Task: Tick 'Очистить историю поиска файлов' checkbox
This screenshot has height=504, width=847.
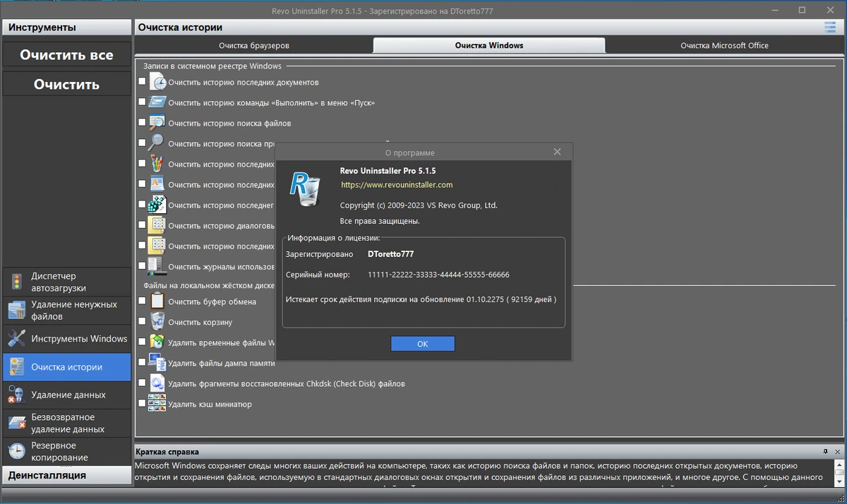Action: [x=142, y=123]
